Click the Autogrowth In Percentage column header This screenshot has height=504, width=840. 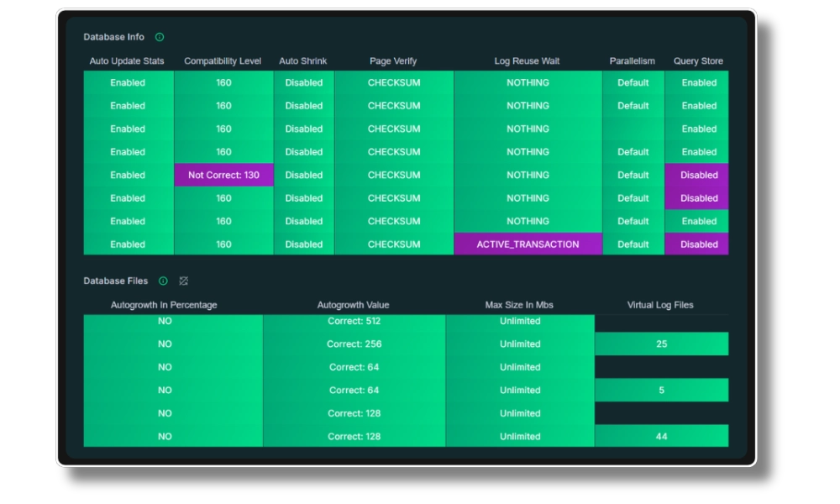pyautogui.click(x=164, y=305)
